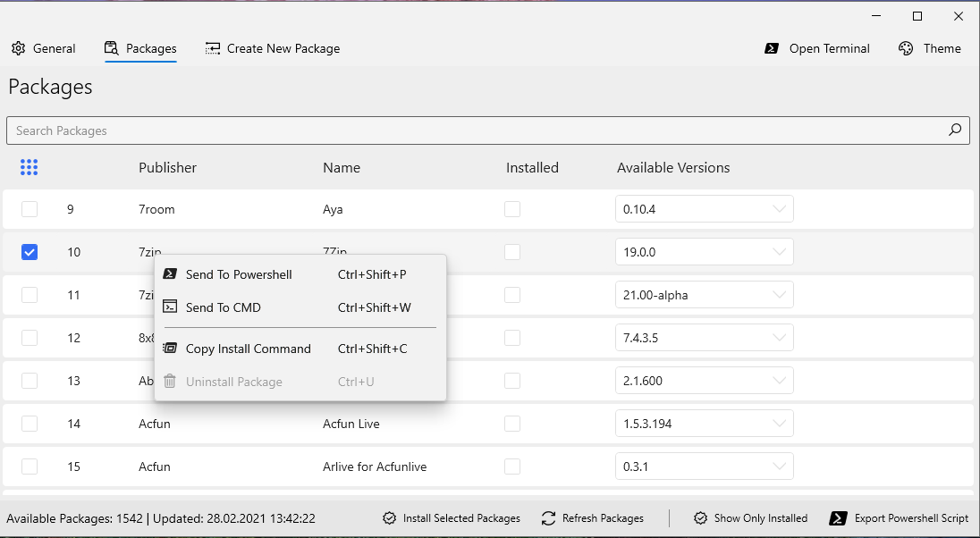Focus the Search Packages input field

[474, 130]
